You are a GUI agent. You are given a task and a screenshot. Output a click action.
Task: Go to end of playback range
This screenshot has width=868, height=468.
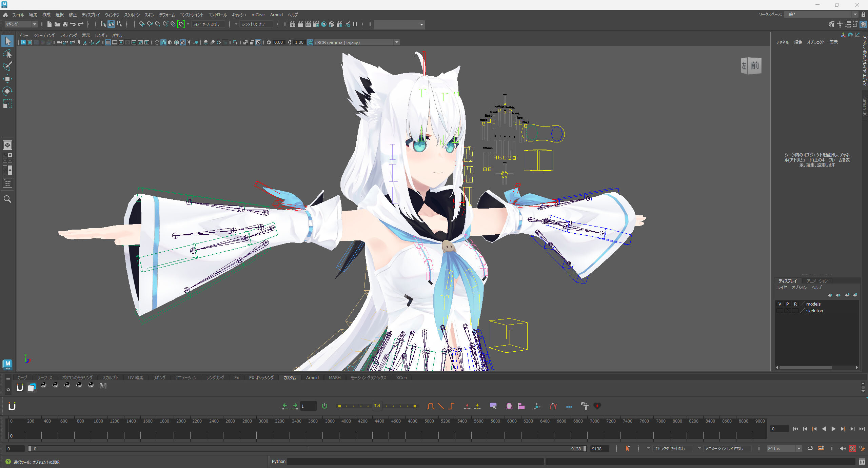tap(862, 429)
